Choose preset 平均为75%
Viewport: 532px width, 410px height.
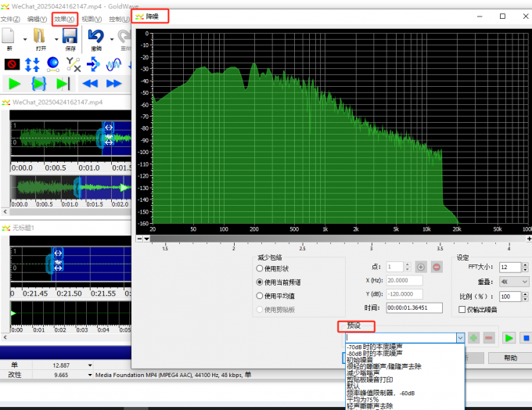(x=362, y=400)
